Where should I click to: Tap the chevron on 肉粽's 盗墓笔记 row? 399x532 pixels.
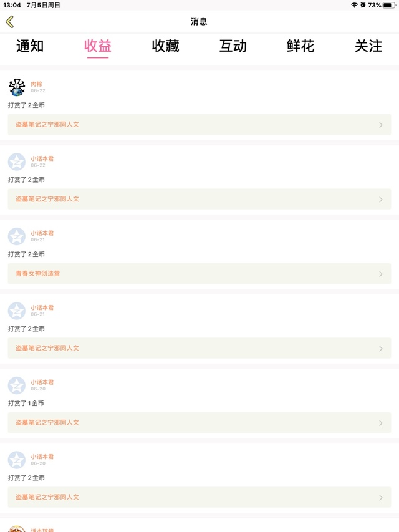[x=381, y=125]
